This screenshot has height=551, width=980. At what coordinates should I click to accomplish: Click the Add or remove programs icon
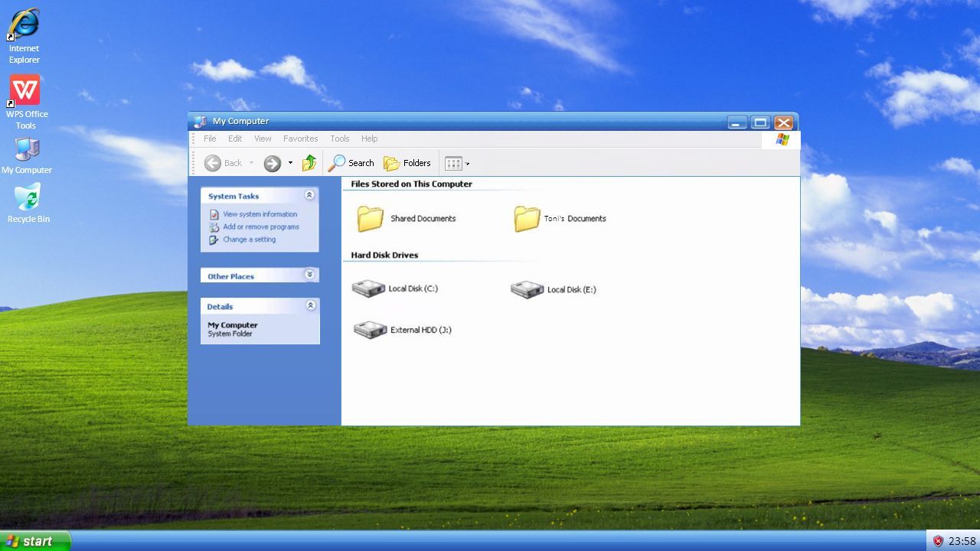click(x=214, y=227)
